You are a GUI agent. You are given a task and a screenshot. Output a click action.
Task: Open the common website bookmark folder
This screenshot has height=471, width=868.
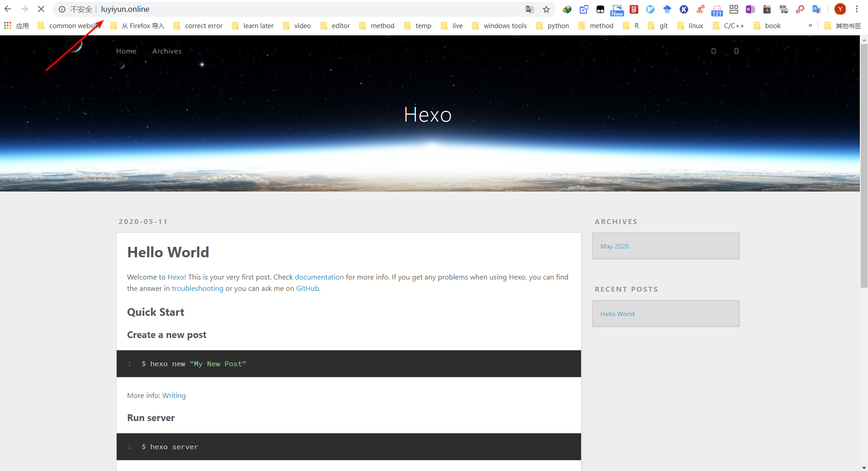pos(69,26)
